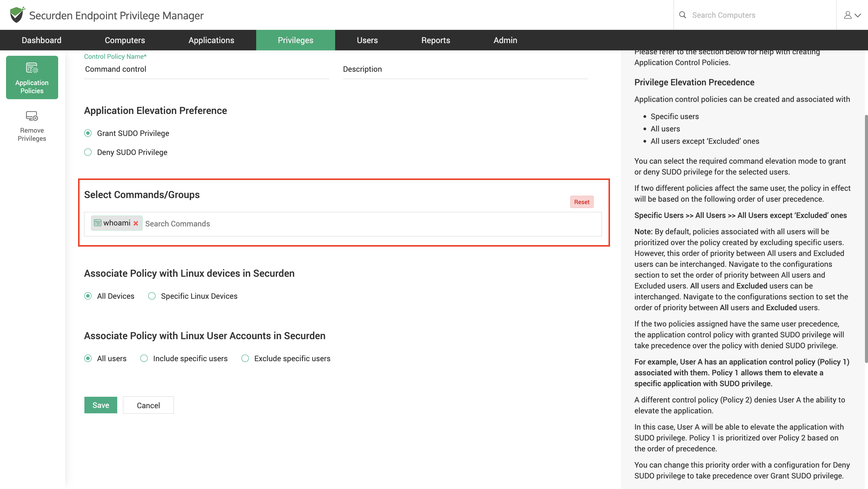Switch to the Applications tab
This screenshot has height=489, width=868.
[211, 40]
